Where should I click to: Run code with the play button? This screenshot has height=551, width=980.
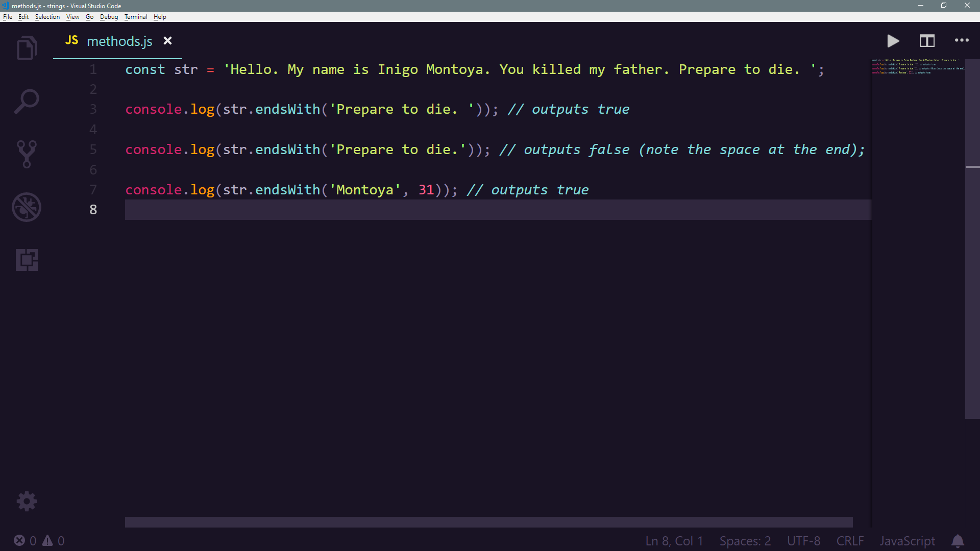point(893,41)
